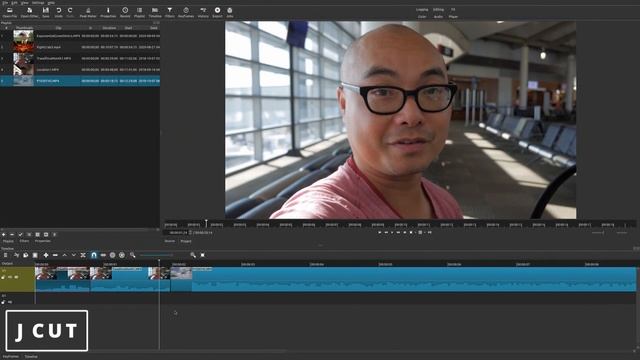Switch to the Color layout
Screen dimensions: 640x360
click(422, 17)
